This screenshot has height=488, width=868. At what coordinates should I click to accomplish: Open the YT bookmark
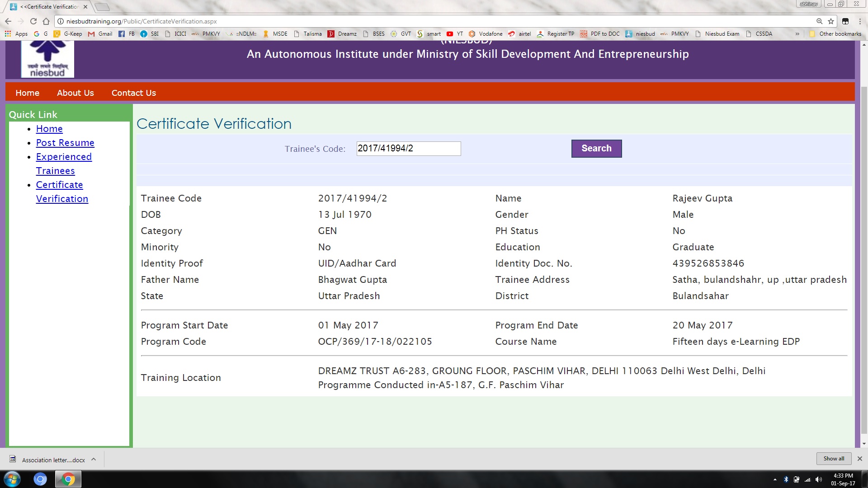coord(455,34)
